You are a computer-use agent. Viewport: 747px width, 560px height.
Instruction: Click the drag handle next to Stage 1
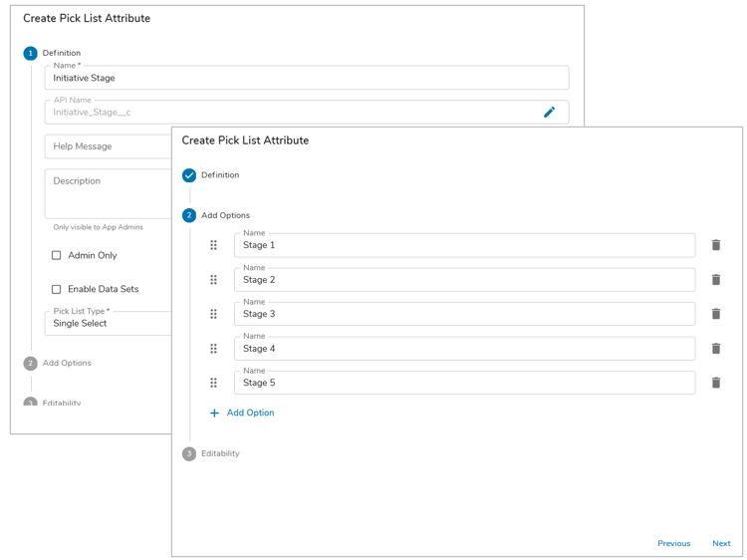[213, 245]
